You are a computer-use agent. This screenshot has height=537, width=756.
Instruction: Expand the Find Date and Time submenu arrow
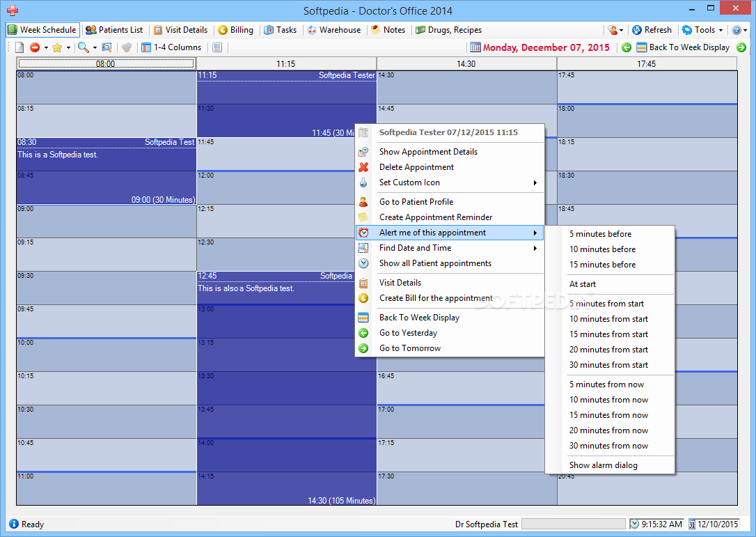(535, 248)
